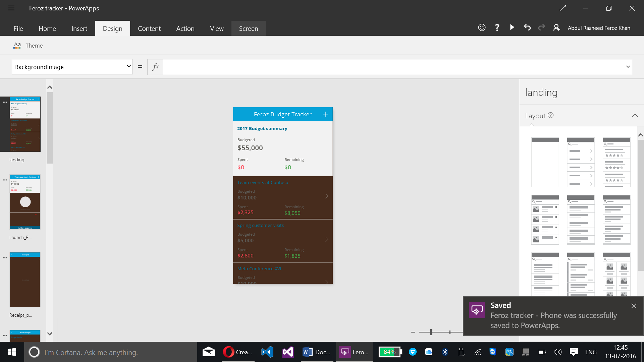Switch to the Action tab

pos(185,28)
